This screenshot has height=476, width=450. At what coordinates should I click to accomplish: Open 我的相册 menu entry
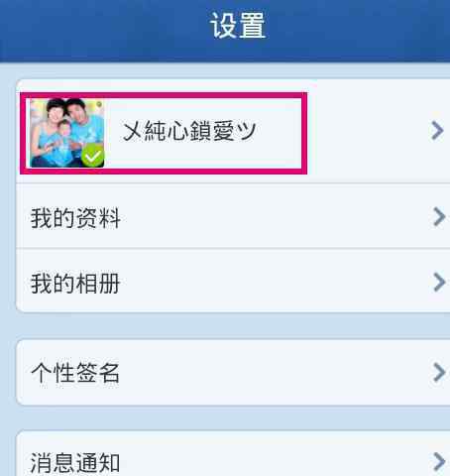point(233,281)
